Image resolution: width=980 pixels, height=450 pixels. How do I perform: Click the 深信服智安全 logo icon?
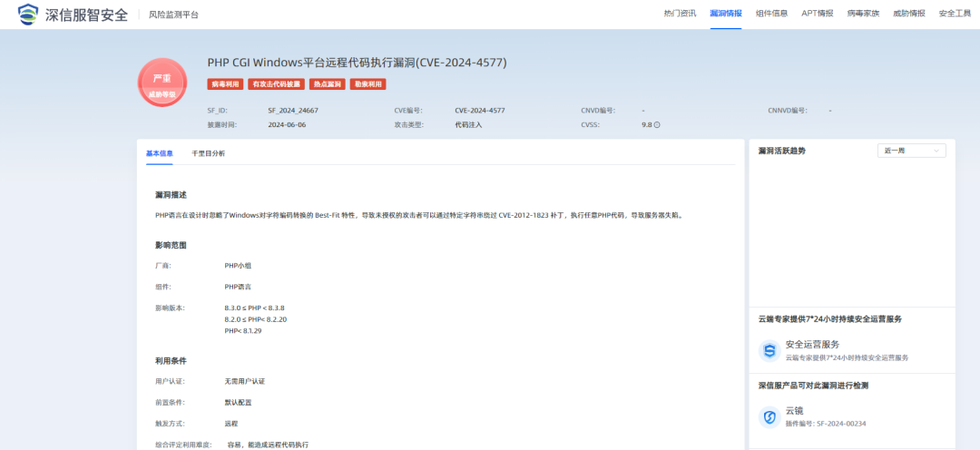click(x=27, y=14)
